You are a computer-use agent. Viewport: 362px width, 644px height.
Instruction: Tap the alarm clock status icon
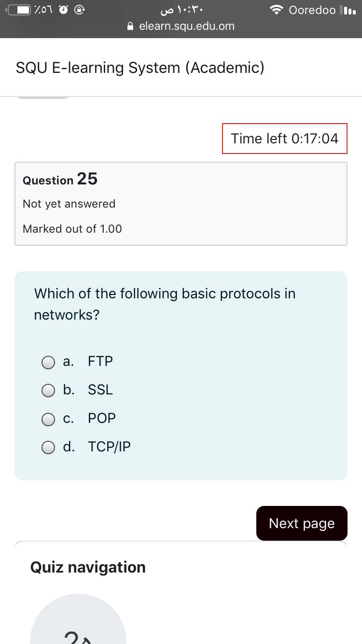click(63, 10)
